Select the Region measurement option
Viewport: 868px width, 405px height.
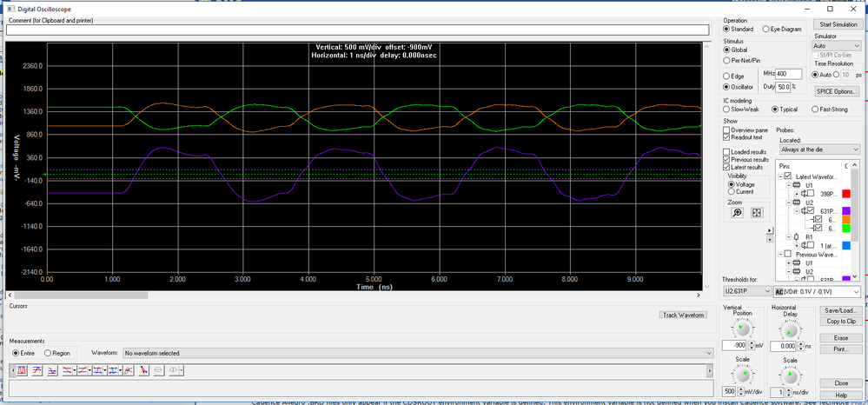[x=49, y=353]
